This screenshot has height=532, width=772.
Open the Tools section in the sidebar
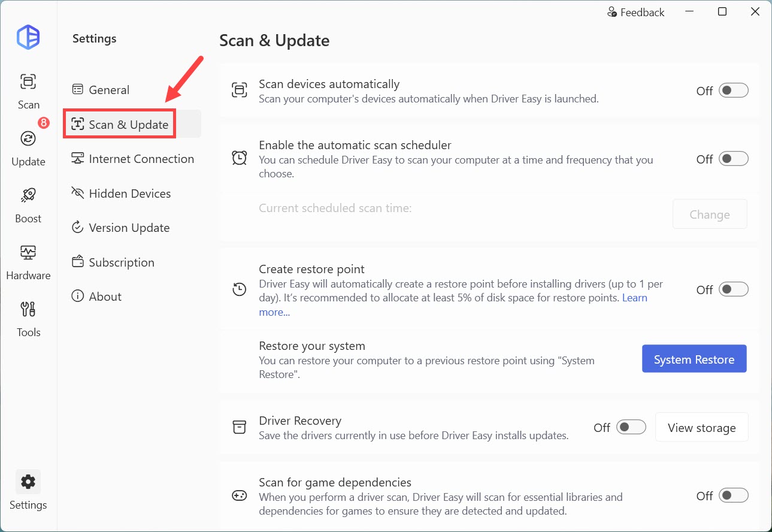pyautogui.click(x=28, y=319)
